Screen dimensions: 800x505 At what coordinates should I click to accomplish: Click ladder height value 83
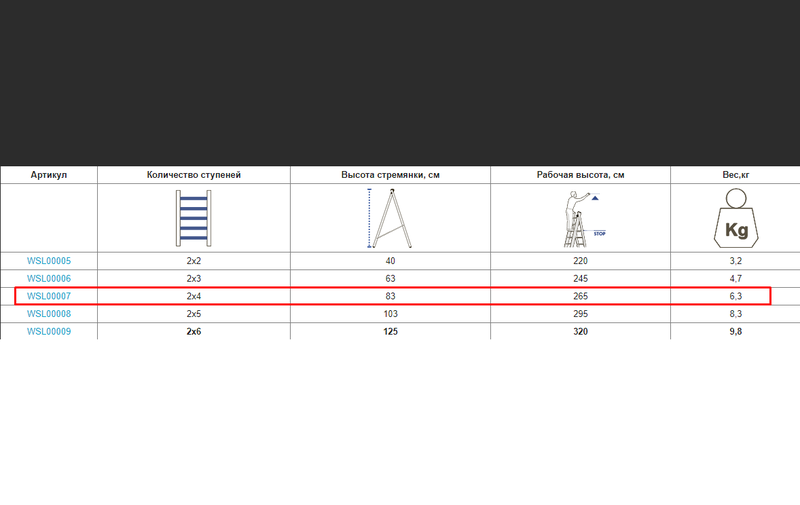click(x=390, y=296)
